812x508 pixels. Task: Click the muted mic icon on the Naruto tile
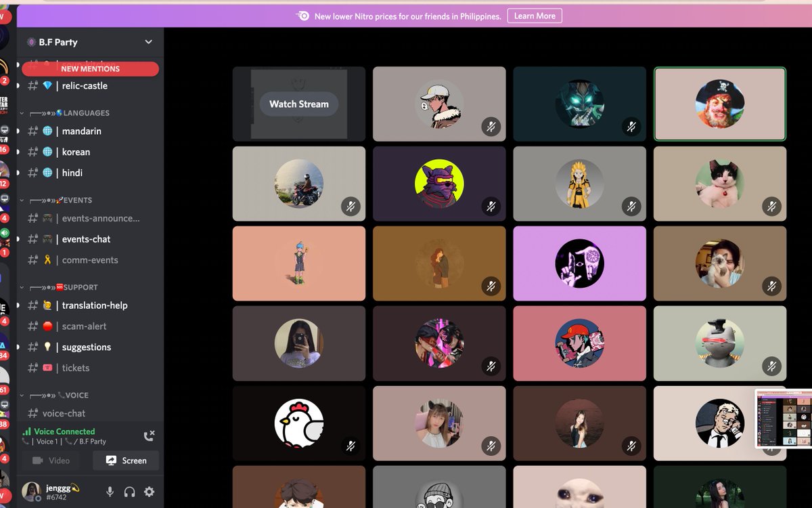pos(631,206)
